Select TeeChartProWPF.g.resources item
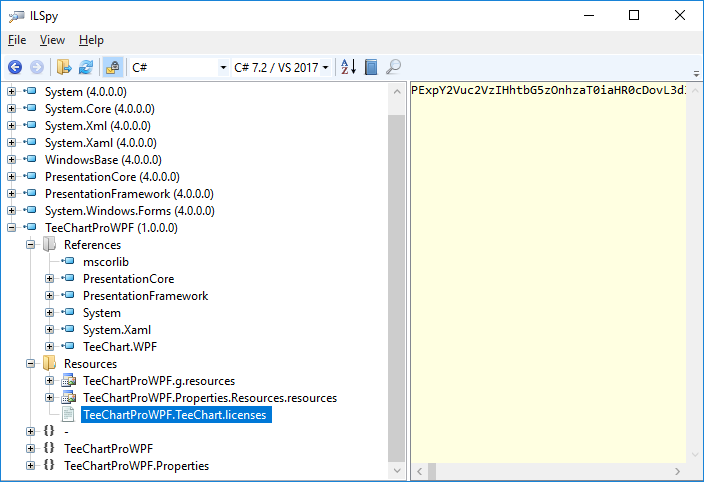 tap(159, 381)
